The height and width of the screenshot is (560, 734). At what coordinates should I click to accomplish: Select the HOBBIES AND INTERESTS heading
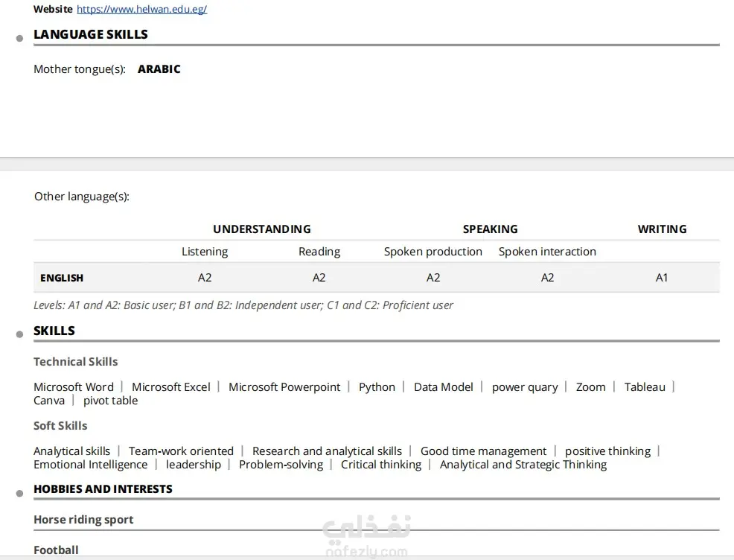click(x=103, y=489)
